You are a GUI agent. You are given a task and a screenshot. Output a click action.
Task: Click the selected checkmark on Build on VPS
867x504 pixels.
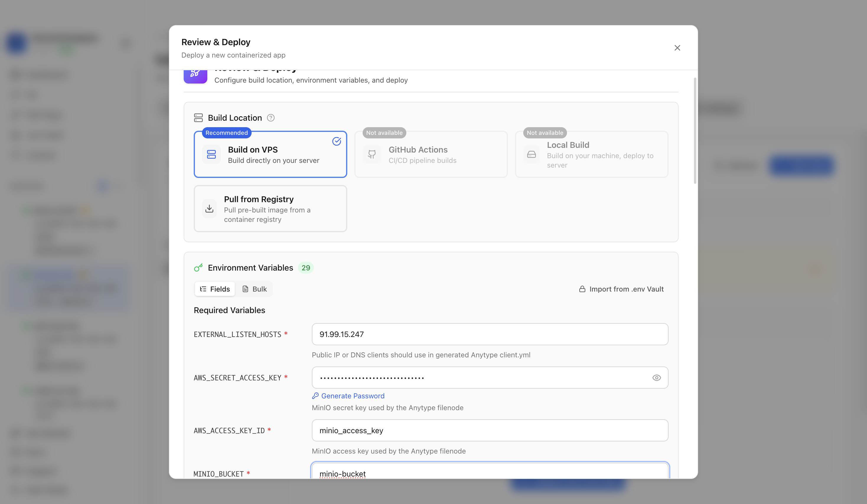pyautogui.click(x=336, y=141)
